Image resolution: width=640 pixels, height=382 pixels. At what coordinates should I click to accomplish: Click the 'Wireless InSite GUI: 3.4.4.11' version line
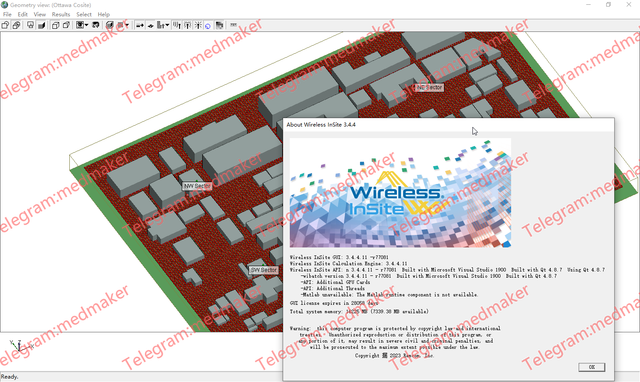pos(339,258)
